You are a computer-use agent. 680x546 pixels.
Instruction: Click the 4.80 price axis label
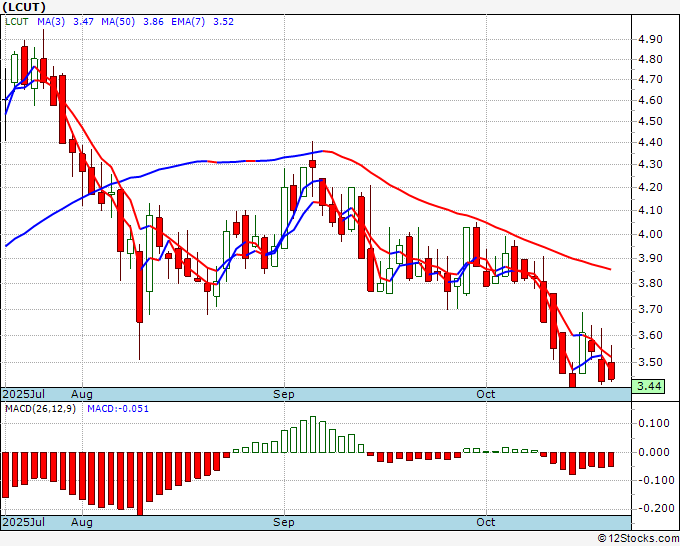point(650,59)
